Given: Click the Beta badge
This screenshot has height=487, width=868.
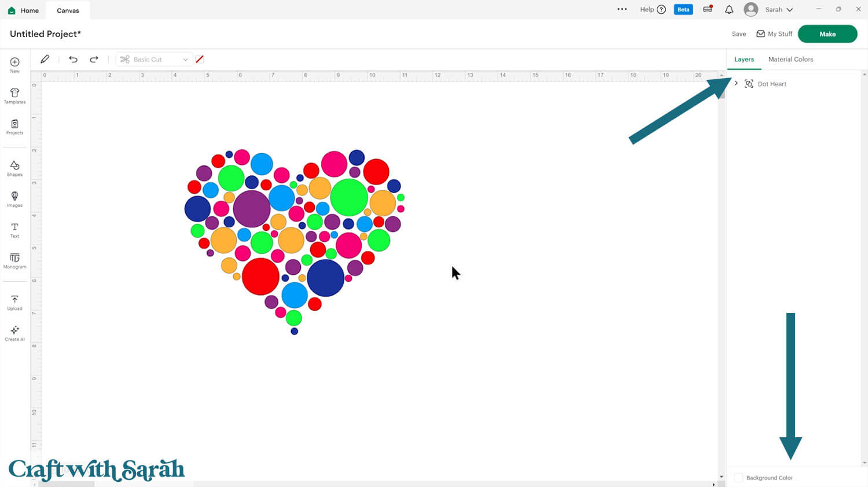Looking at the screenshot, I should click(x=683, y=9).
